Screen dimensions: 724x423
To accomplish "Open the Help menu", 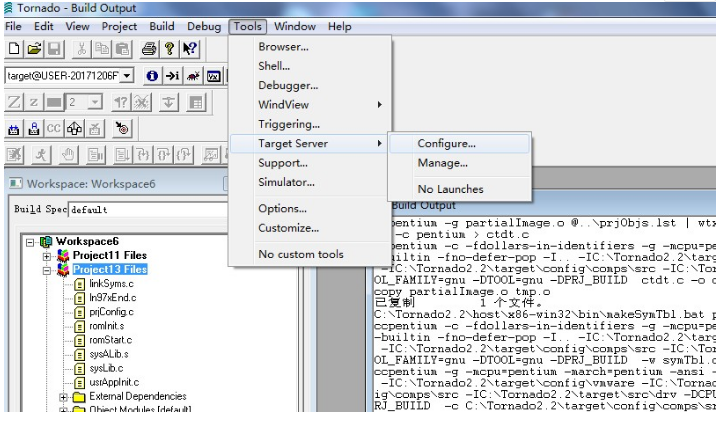I will pyautogui.click(x=340, y=26).
